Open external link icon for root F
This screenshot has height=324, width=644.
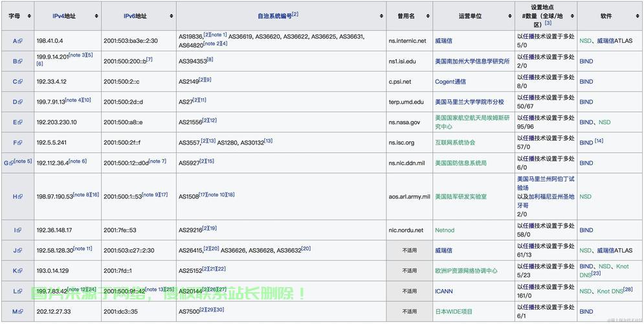pos(20,143)
